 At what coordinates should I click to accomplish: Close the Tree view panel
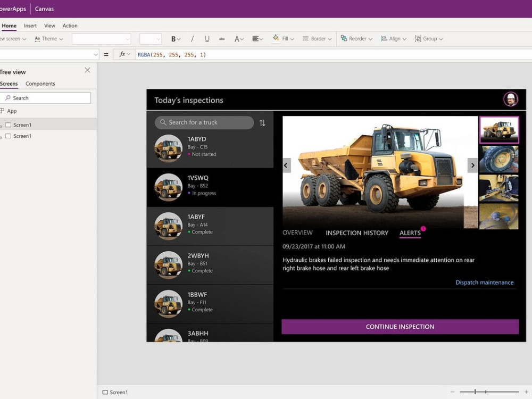[88, 70]
